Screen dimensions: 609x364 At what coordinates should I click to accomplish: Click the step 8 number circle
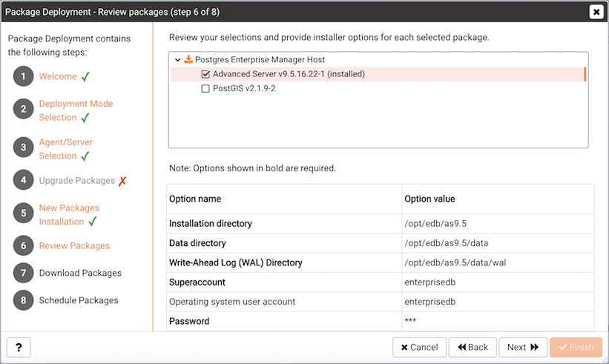coord(23,300)
